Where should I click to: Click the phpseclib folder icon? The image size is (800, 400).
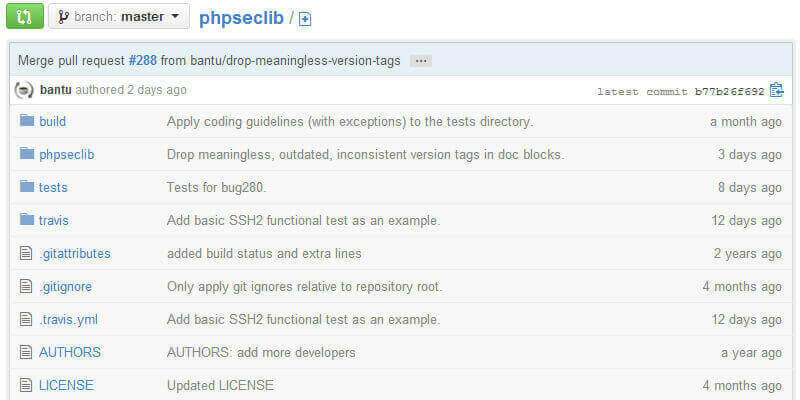pos(26,154)
